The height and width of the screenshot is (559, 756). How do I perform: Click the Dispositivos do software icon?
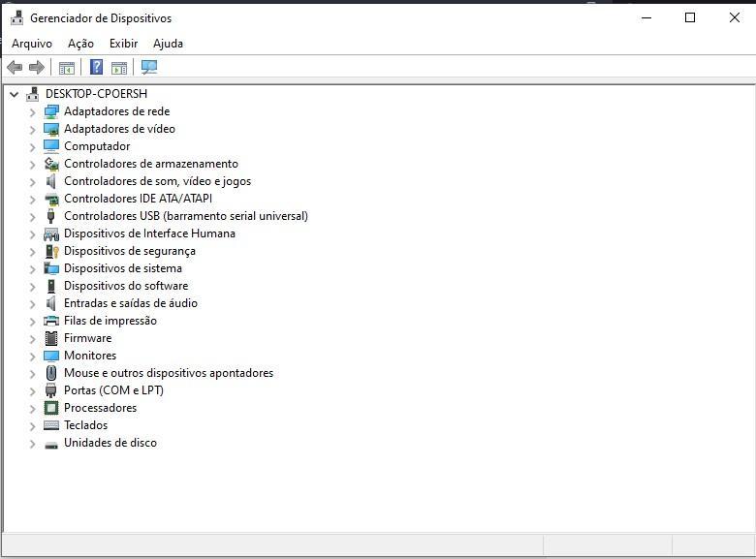(x=51, y=286)
